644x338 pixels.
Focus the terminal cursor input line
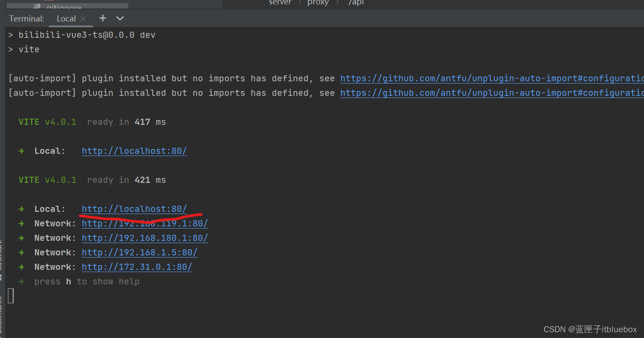(11, 296)
